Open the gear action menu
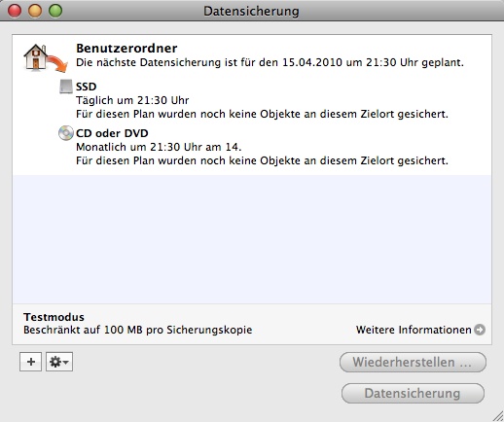The image size is (504, 422). 59,362
